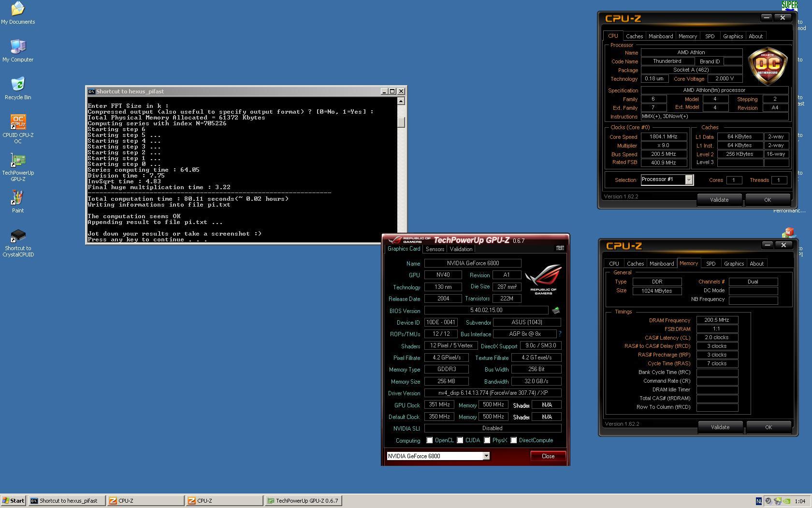Toggle the CUDA checkbox
Image resolution: width=812 pixels, height=508 pixels.
coord(460,440)
